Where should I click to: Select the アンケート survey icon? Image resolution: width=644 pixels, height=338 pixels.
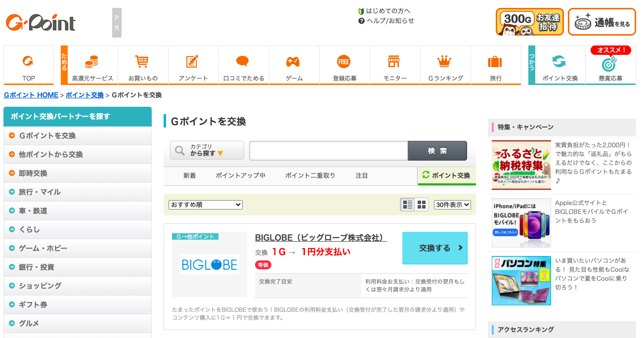coord(193,62)
